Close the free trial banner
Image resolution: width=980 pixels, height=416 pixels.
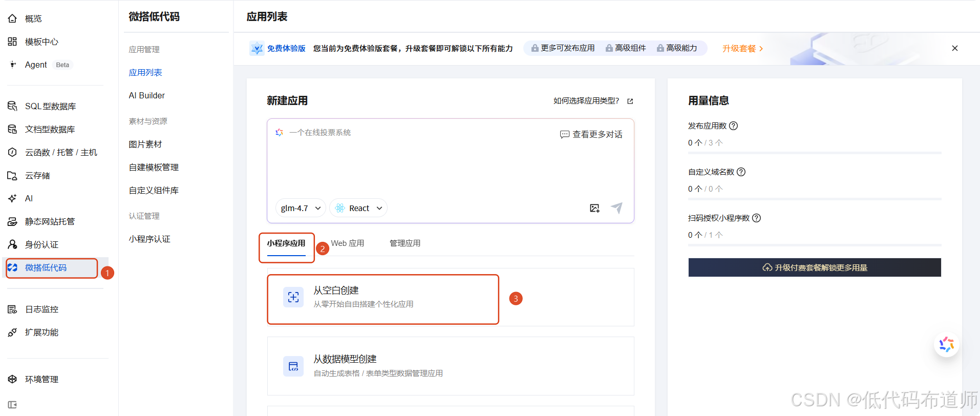click(955, 48)
